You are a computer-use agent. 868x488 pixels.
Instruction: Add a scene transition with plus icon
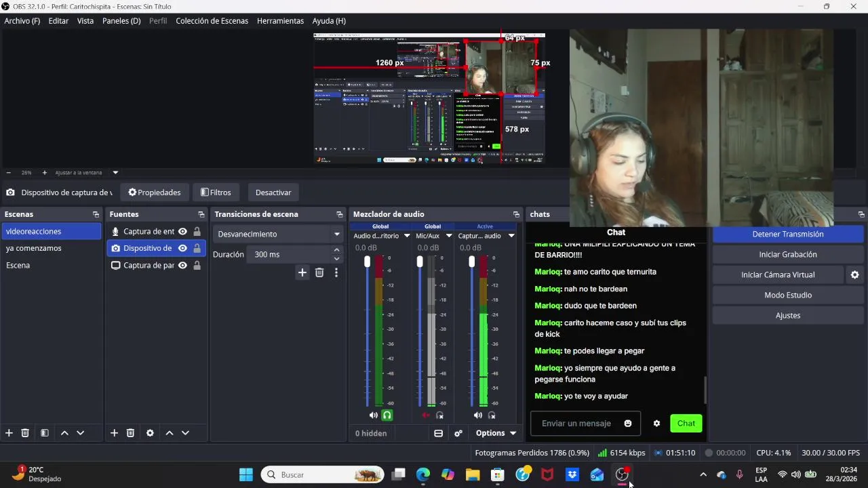pos(302,272)
